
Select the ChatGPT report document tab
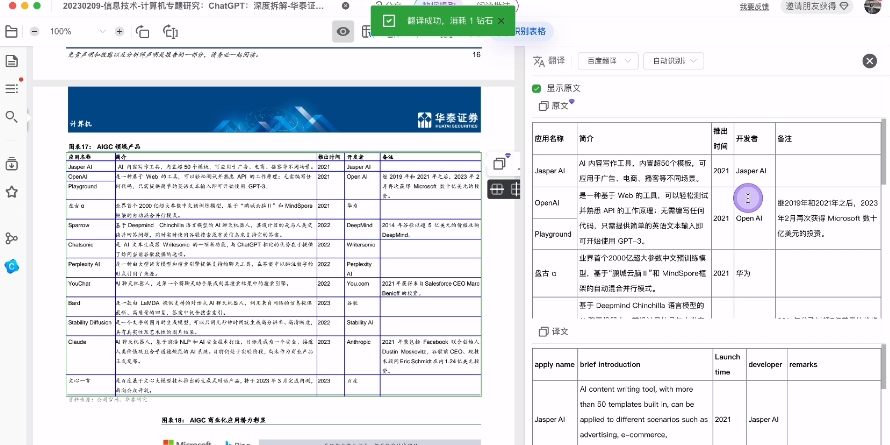195,6
